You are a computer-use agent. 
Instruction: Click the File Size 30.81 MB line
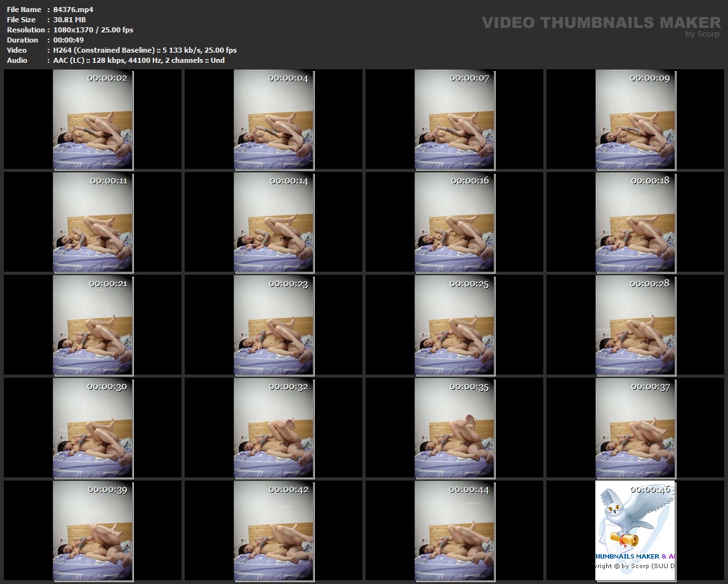coord(69,20)
